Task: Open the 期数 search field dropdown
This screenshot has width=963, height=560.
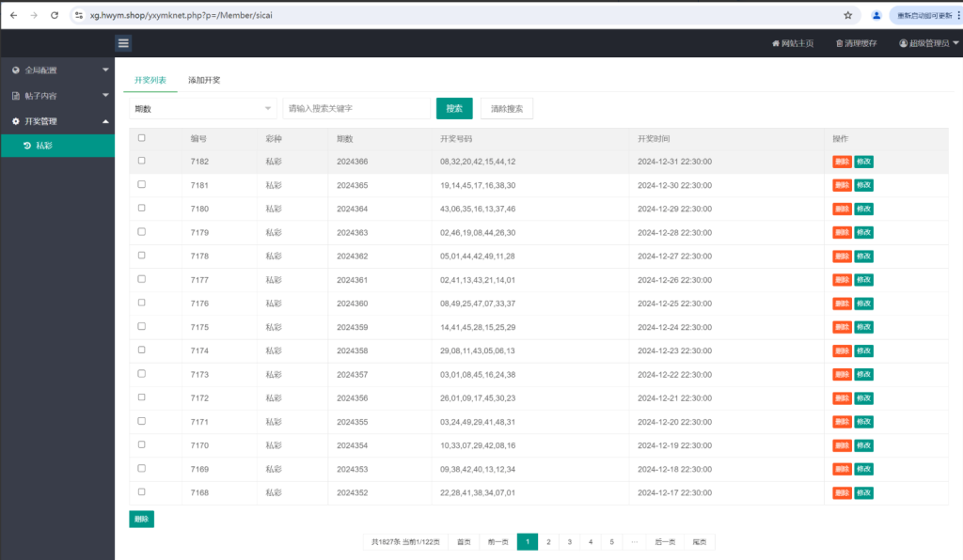Action: pyautogui.click(x=203, y=109)
